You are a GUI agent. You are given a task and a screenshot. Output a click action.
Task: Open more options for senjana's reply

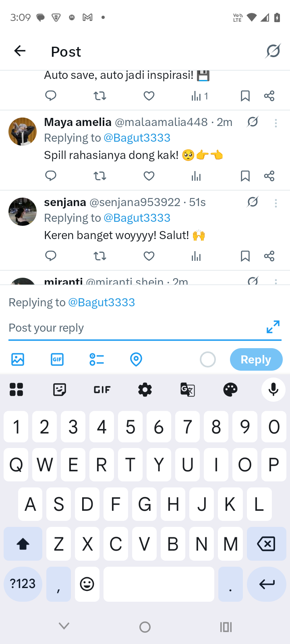click(276, 203)
